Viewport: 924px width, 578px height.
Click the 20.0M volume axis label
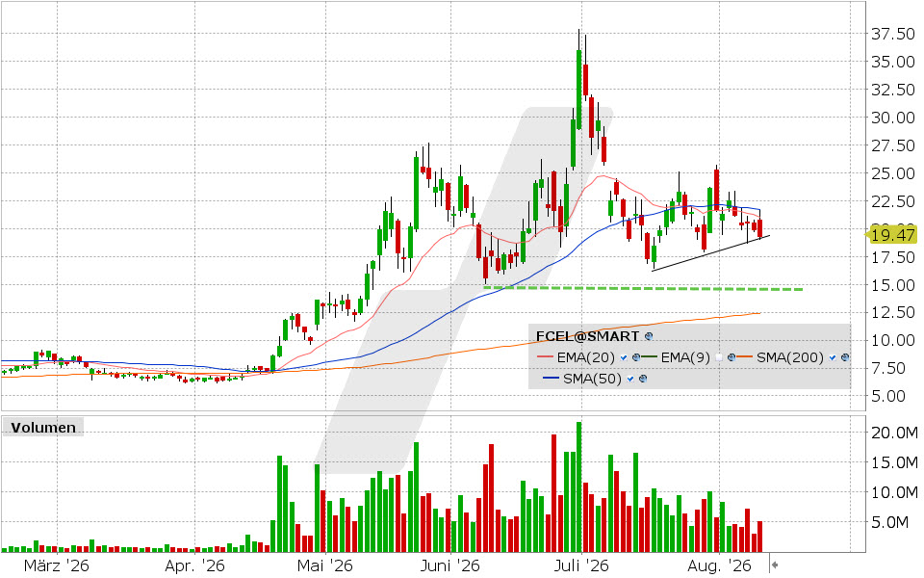(x=894, y=433)
